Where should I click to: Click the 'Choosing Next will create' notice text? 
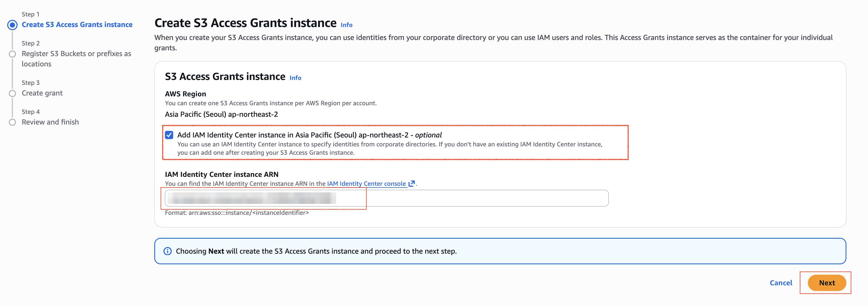[x=316, y=251]
